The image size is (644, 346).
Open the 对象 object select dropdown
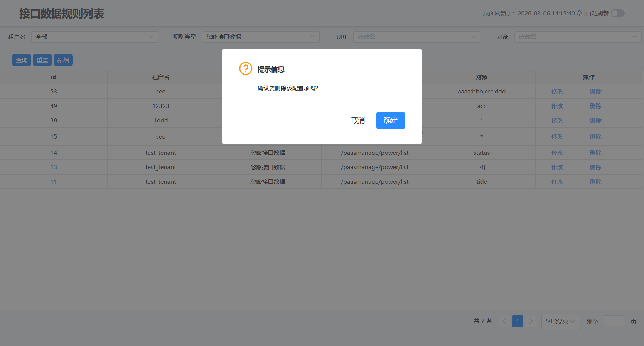tap(577, 37)
